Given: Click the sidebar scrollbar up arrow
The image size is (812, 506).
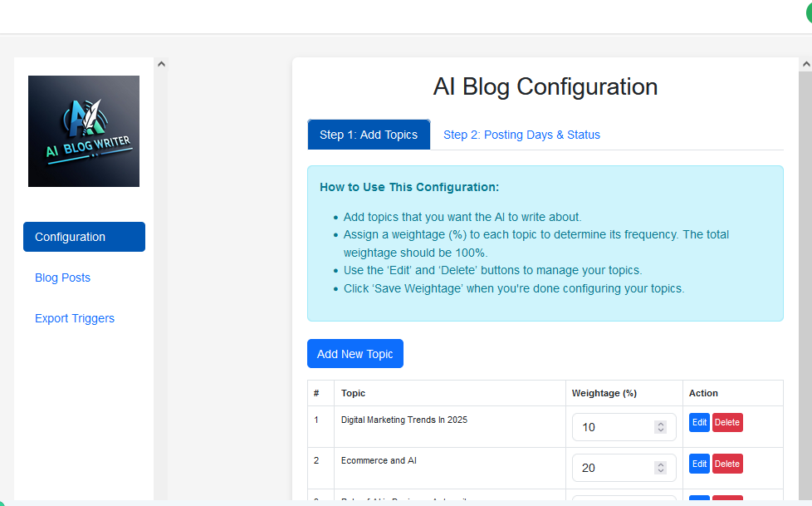Looking at the screenshot, I should click(x=161, y=63).
